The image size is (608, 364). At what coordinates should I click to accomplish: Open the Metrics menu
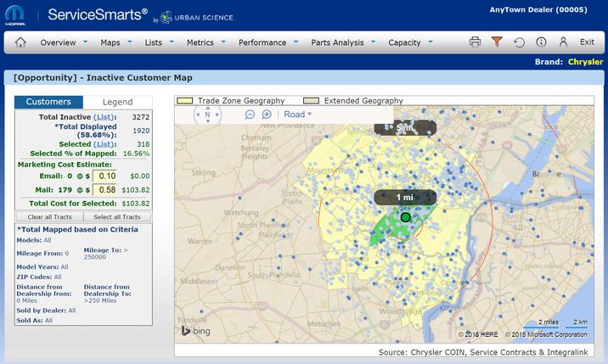click(200, 42)
